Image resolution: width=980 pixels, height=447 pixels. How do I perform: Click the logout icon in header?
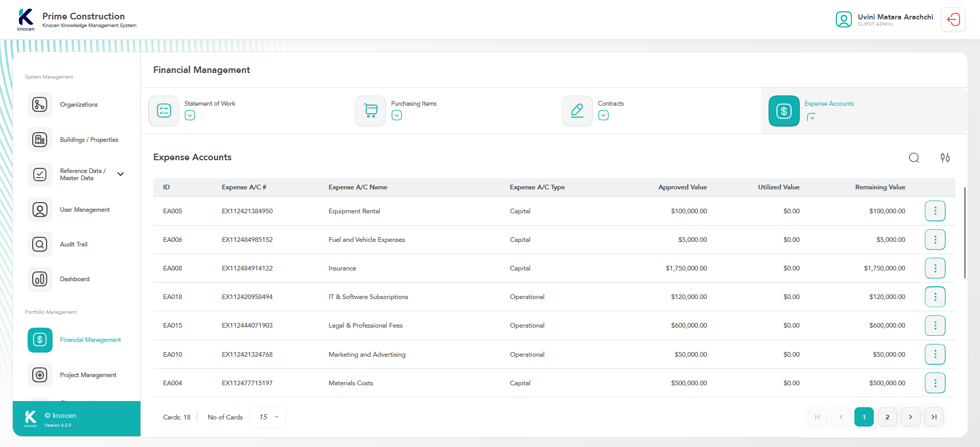[953, 20]
